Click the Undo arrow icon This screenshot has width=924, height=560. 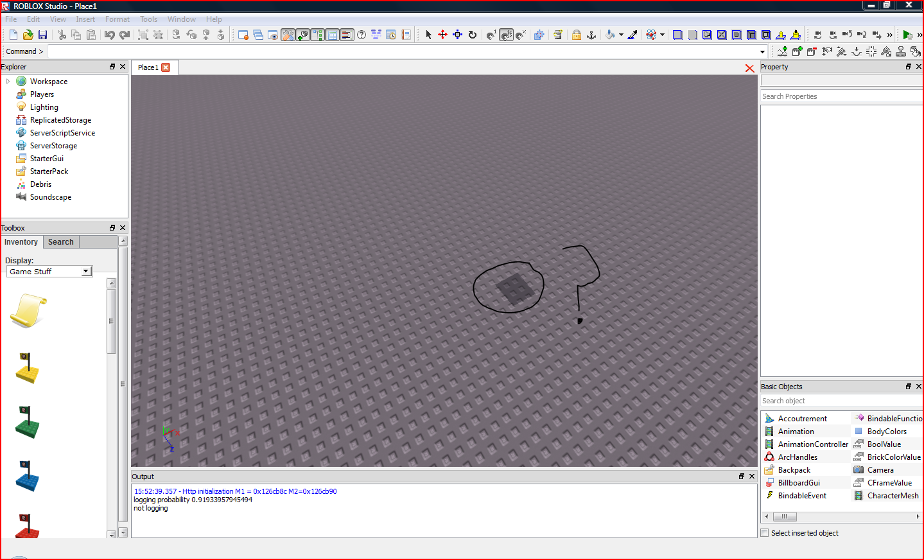tap(110, 35)
